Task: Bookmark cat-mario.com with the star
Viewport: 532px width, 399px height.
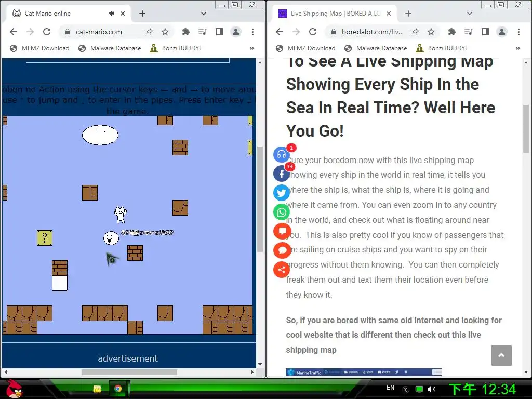Action: [x=165, y=32]
